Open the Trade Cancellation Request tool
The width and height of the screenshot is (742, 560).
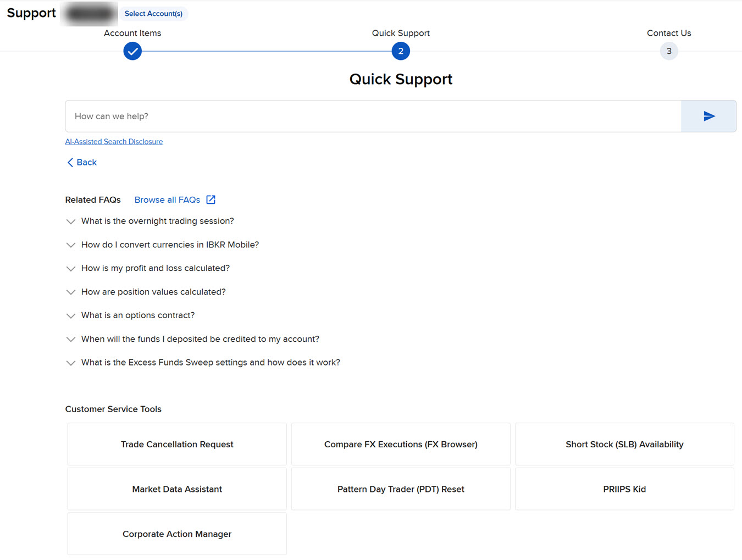(x=176, y=444)
